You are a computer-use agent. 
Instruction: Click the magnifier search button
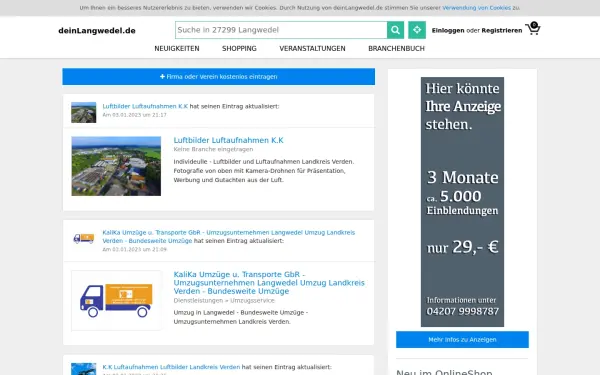[x=395, y=30]
